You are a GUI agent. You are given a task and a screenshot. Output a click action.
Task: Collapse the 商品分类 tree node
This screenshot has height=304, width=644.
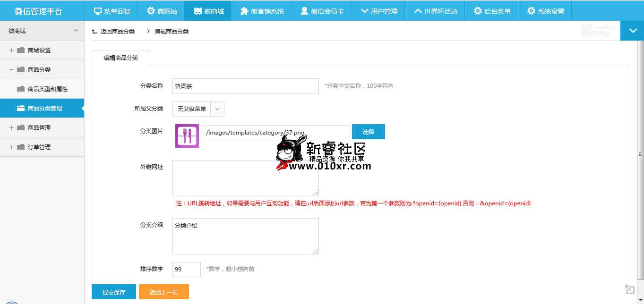tap(11, 69)
